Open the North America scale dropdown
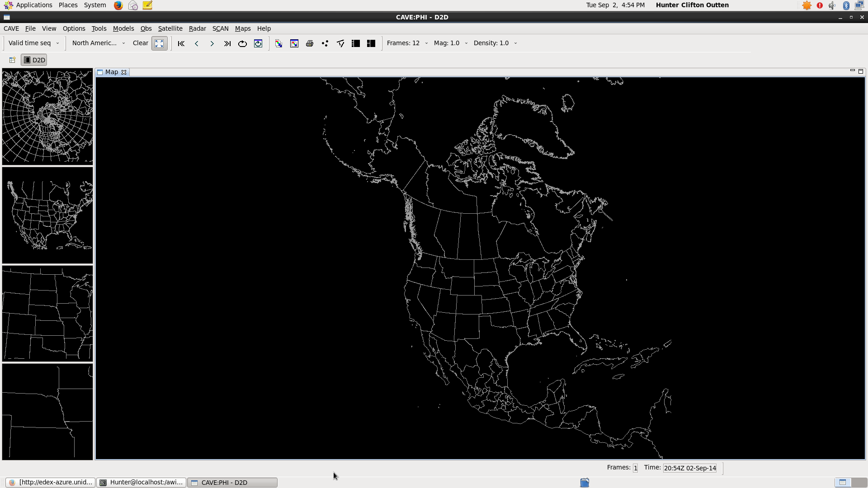The image size is (868, 488). click(x=98, y=43)
